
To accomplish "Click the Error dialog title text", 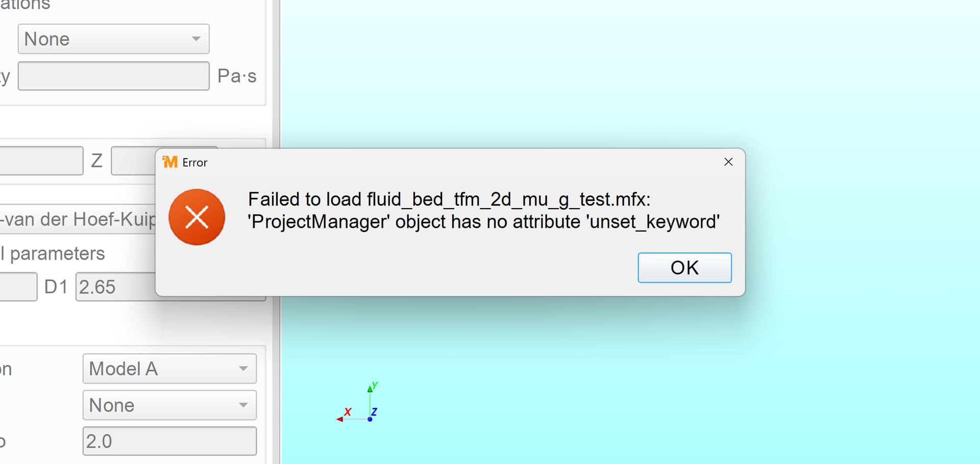I will tap(195, 163).
